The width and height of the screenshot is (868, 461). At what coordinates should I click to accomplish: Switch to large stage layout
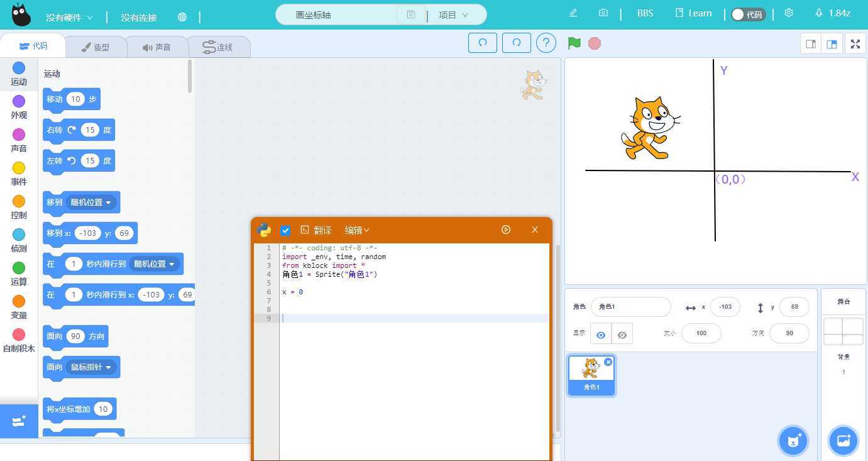(x=832, y=44)
